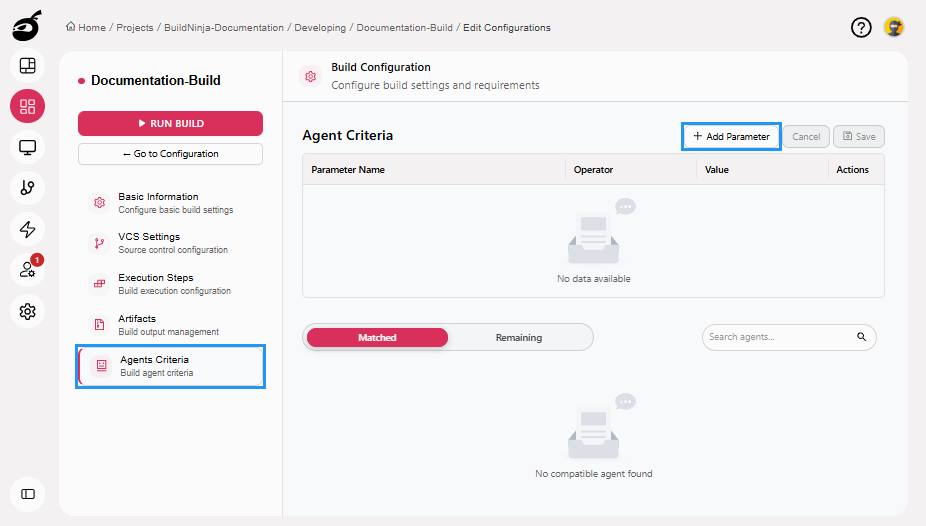926x526 pixels.
Task: Open Documentation-Build breadcrumb link
Action: click(405, 28)
